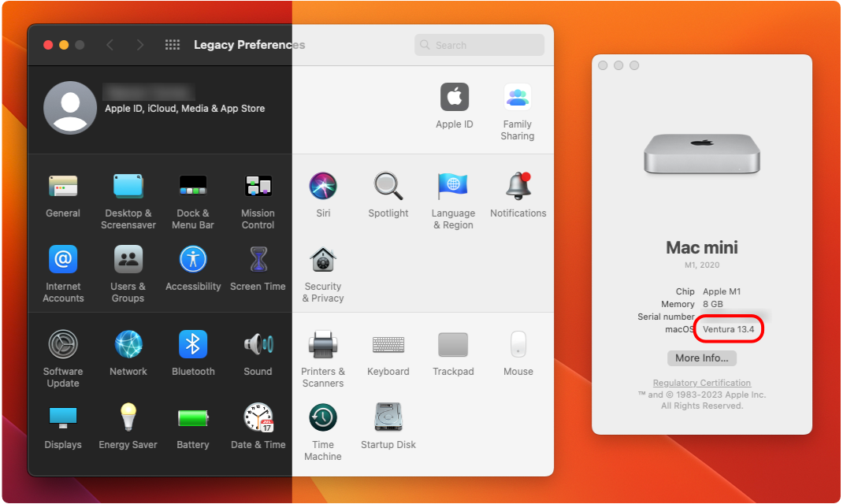
Task: Open Software Update preferences
Action: tap(63, 344)
